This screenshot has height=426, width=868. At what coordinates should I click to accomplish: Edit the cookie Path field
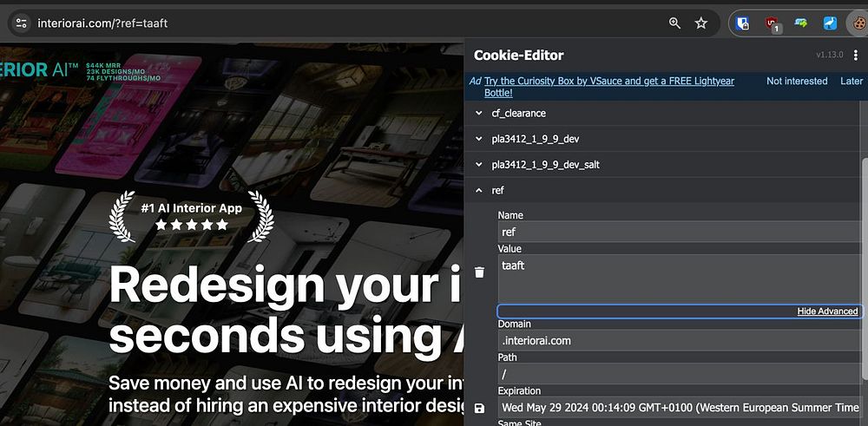click(x=680, y=374)
